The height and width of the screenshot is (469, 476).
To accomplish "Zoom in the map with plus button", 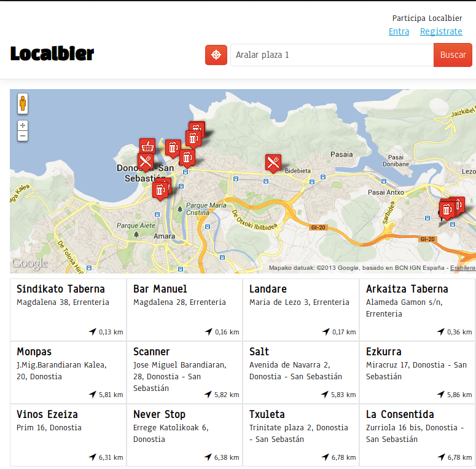I will 23,125.
